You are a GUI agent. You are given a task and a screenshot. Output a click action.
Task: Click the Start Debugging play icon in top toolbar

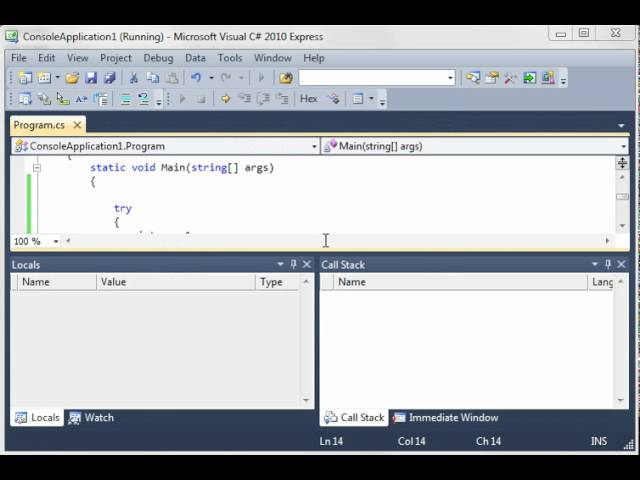[261, 78]
